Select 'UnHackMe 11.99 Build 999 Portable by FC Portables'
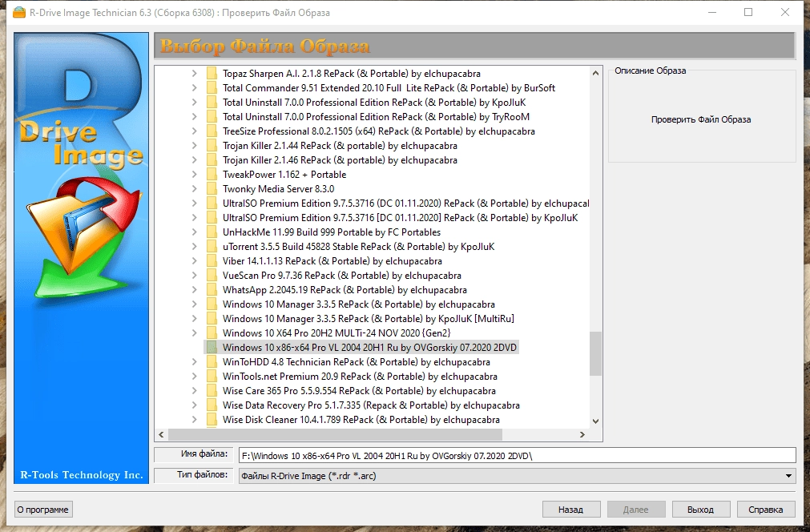810x532 pixels. 332,232
